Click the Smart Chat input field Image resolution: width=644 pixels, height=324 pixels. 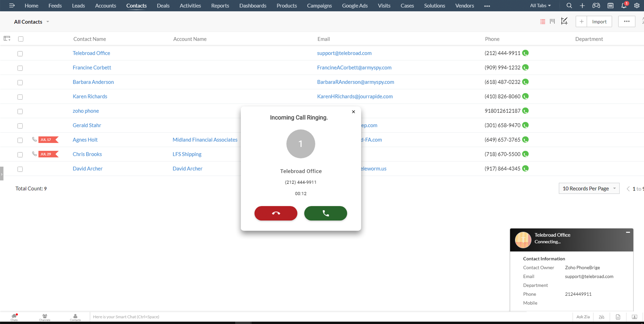[x=331, y=317]
